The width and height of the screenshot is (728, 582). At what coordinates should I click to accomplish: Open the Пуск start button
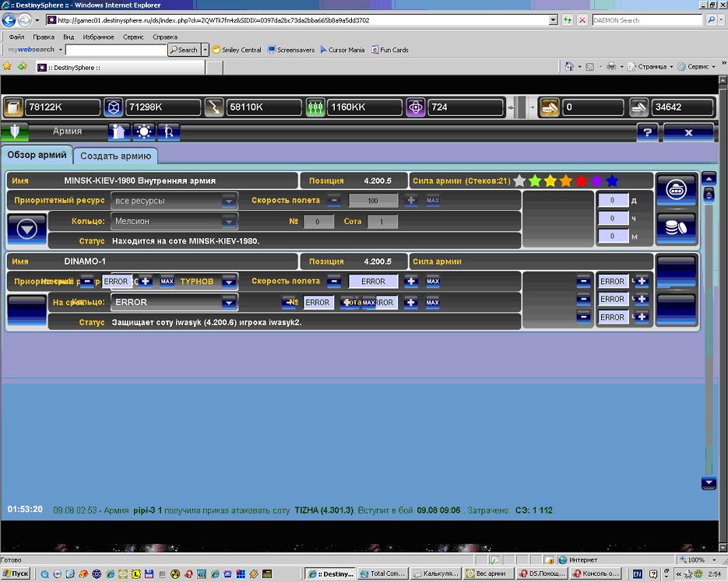[16, 573]
